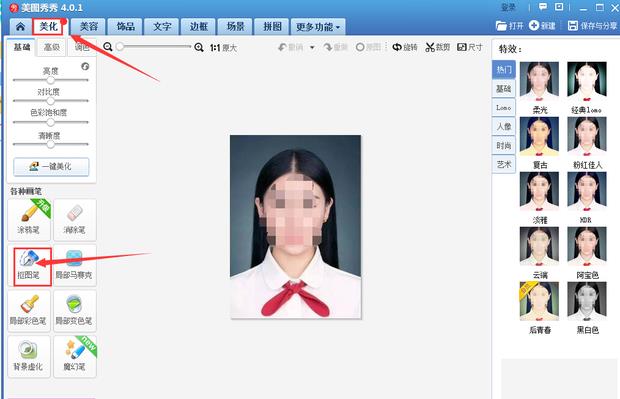620x399 pixels.
Task: Click the 登录 login link
Action: tap(508, 7)
